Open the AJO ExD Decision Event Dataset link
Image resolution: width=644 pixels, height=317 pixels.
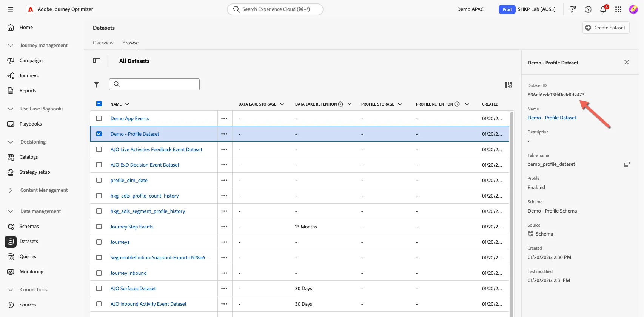(145, 165)
